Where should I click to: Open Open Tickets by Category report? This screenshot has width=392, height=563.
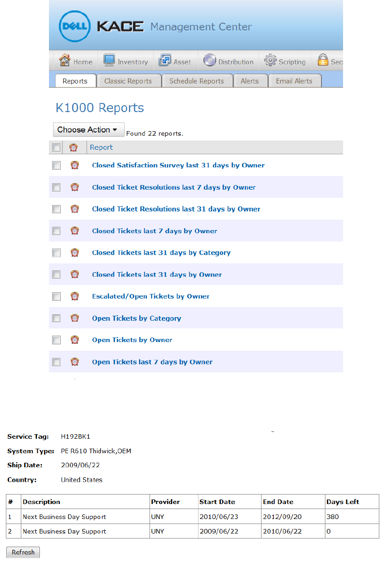click(136, 318)
